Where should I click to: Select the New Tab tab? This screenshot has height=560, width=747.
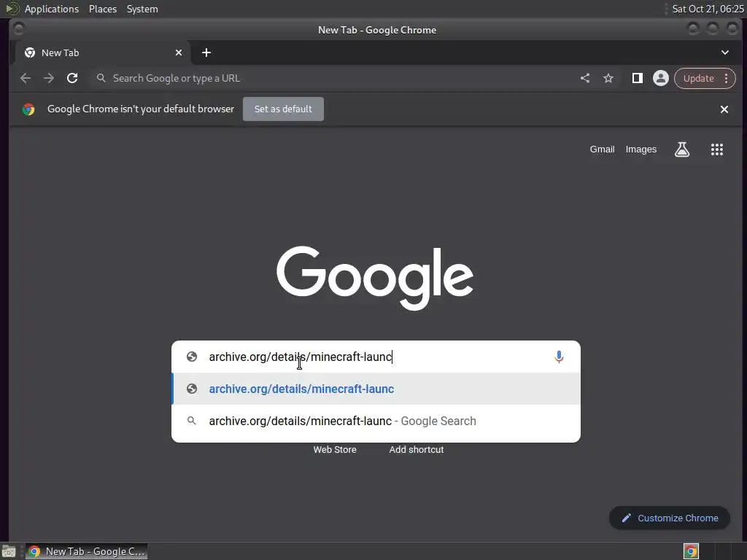102,52
